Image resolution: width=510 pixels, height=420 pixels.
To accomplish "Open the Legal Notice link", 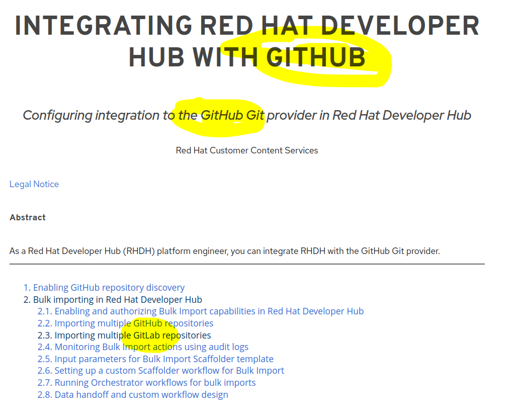I will [x=34, y=184].
